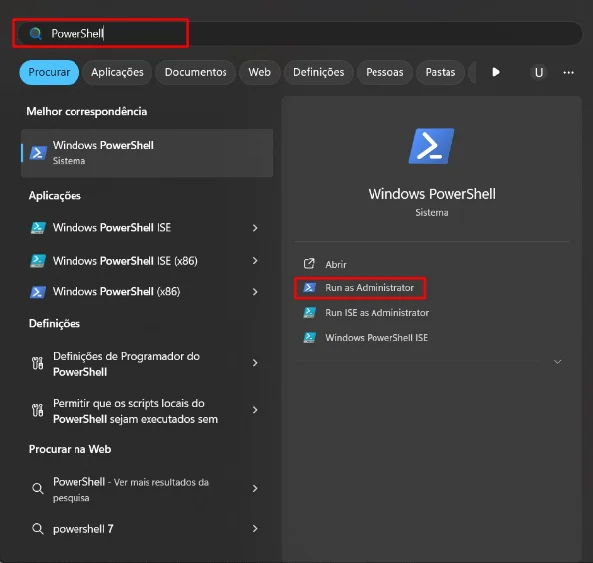Click the settings icon beside Permitir que os scripts
This screenshot has width=593, height=563.
(x=37, y=410)
